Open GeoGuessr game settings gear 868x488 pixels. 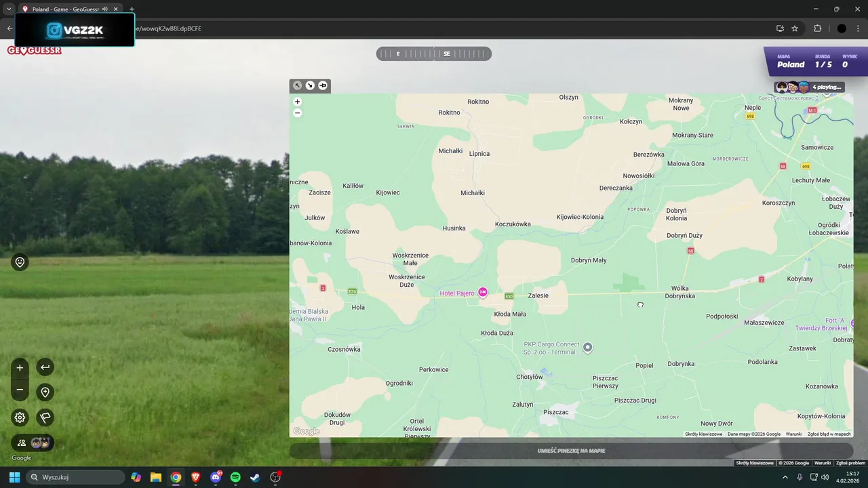coord(20,418)
